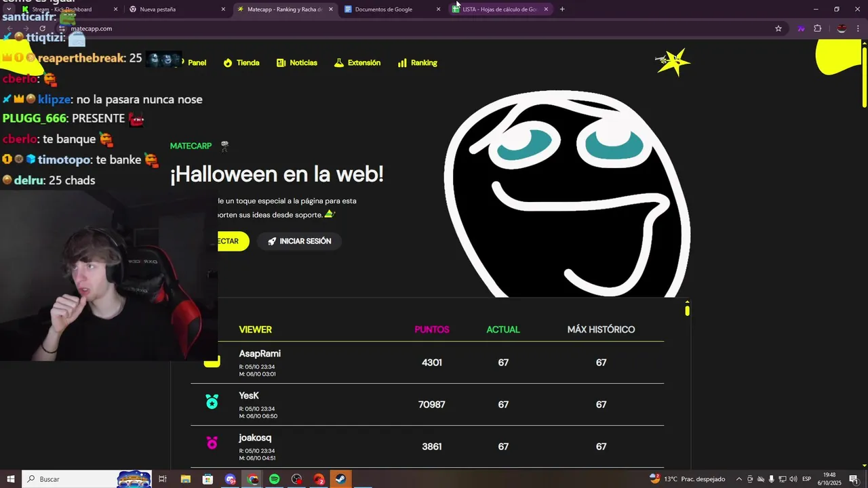Click the ranking table scrollbar thumb
This screenshot has height=488, width=868.
coord(687,310)
